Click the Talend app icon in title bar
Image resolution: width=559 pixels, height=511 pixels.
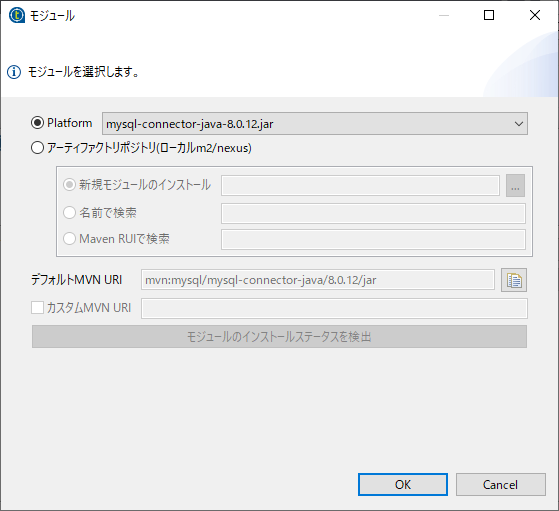(16, 15)
